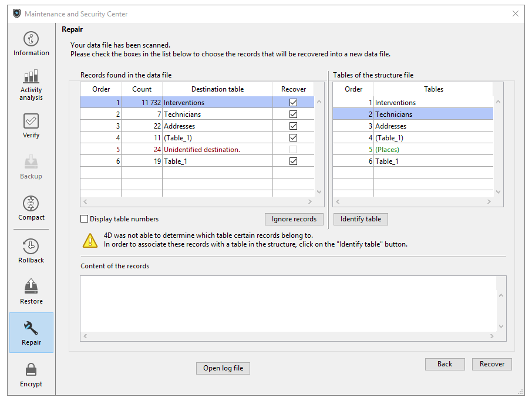The width and height of the screenshot is (532, 401).
Task: Open the Verify page icon
Action: (31, 121)
